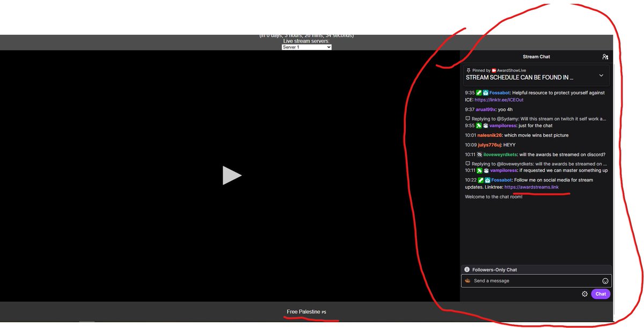644x328 pixels.
Task: Click the AwardShowLive broadcaster badge icon
Action: [x=494, y=70]
